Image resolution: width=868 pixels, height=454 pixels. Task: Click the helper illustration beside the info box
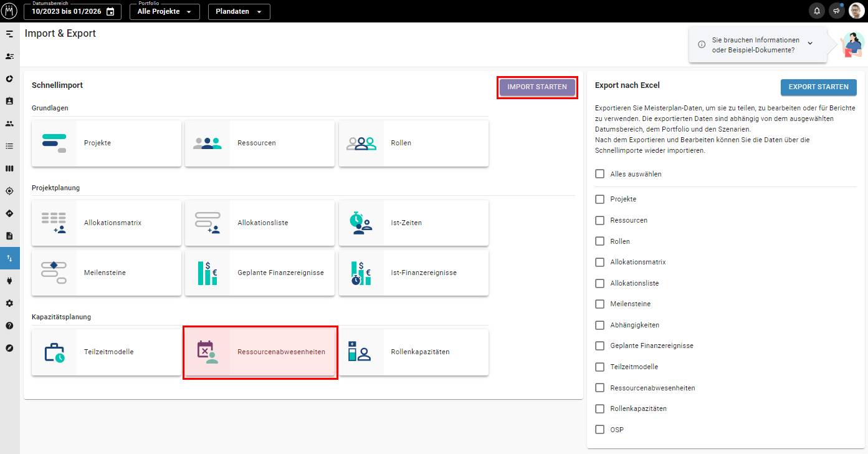pos(851,45)
